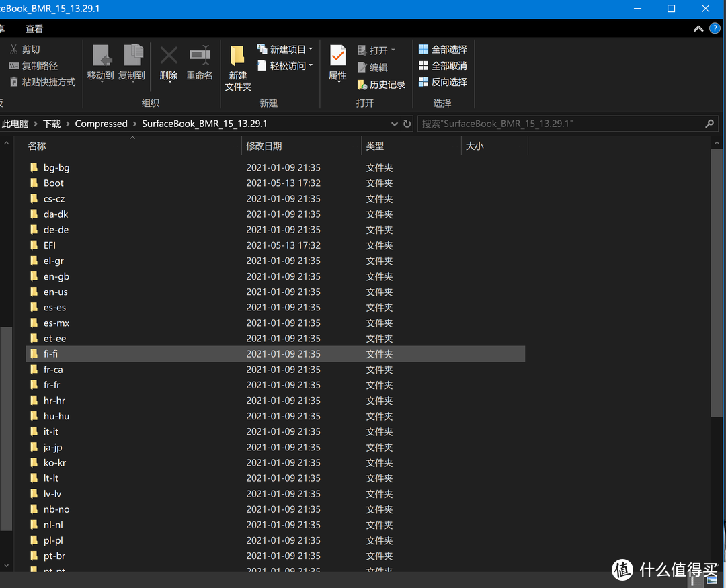Collapse the ribbon with the up chevron
Viewport: 726px width, 588px height.
(x=698, y=29)
